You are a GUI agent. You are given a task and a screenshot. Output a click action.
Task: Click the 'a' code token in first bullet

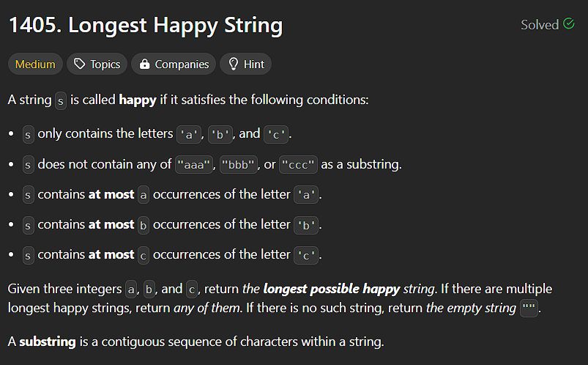pos(189,134)
